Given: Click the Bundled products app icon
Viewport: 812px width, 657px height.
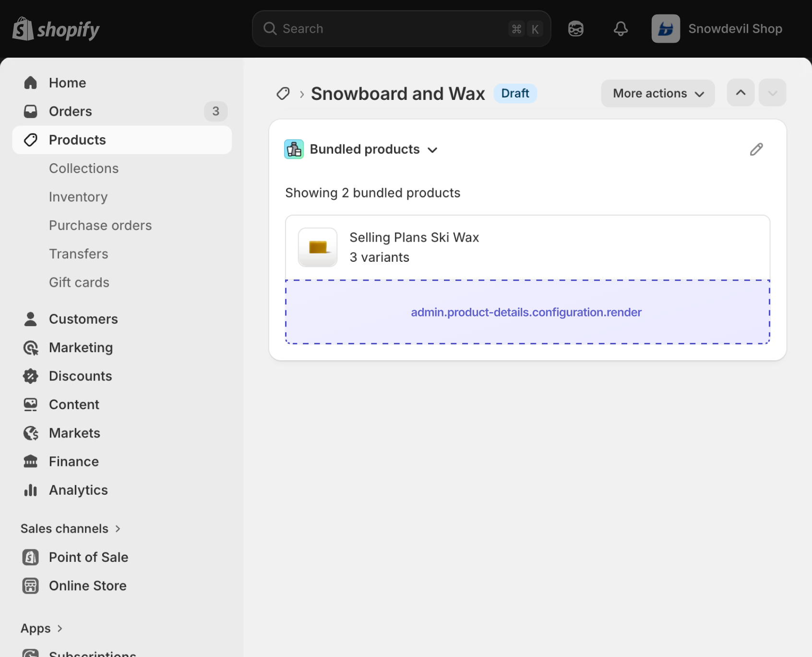Looking at the screenshot, I should click(294, 149).
